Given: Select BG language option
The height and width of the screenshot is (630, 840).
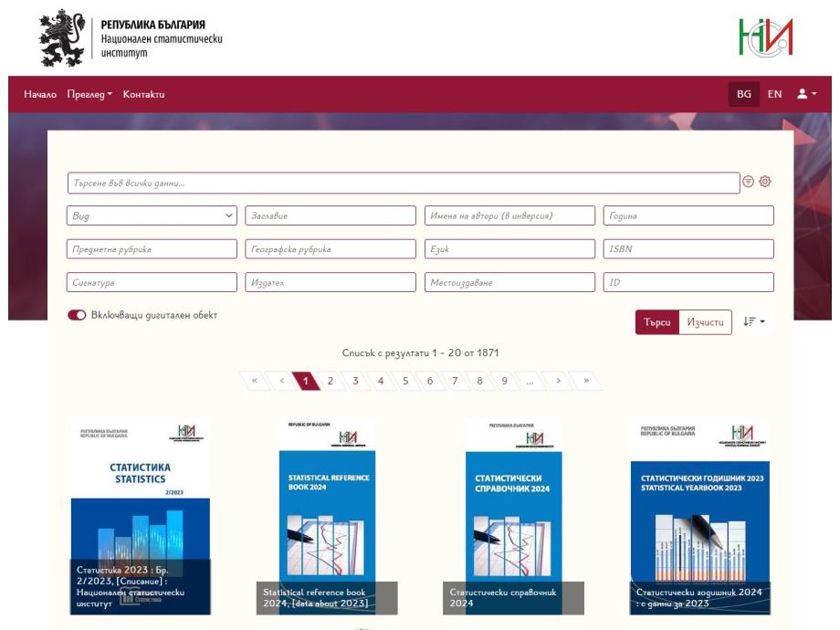Looking at the screenshot, I should [x=744, y=94].
